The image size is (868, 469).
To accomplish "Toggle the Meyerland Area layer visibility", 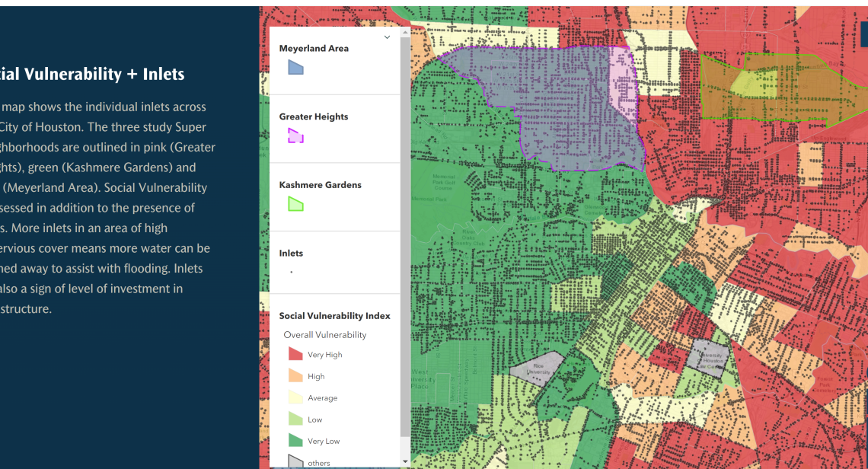I will click(314, 48).
